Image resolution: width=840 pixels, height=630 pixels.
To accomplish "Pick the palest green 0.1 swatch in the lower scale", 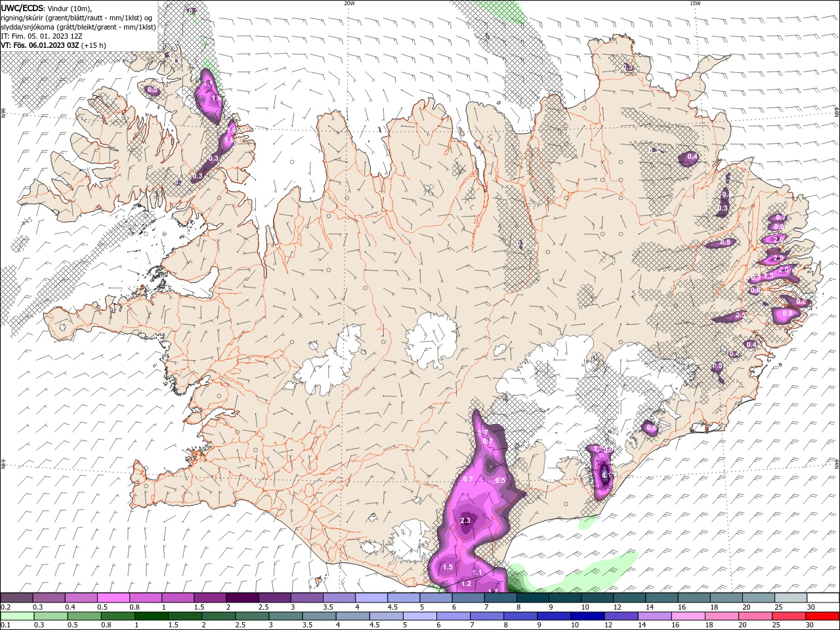I will coord(17,616).
